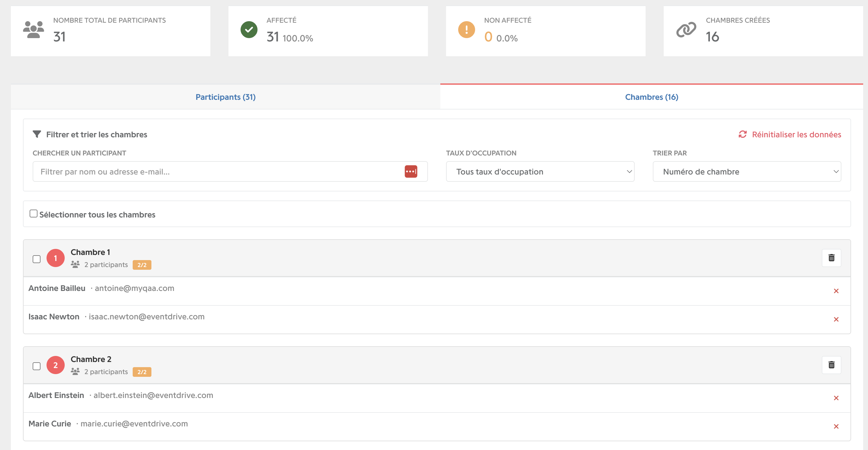Viewport: 868px width, 450px height.
Task: Click the Chambre 1 2/2 occupancy badge
Action: tap(142, 265)
